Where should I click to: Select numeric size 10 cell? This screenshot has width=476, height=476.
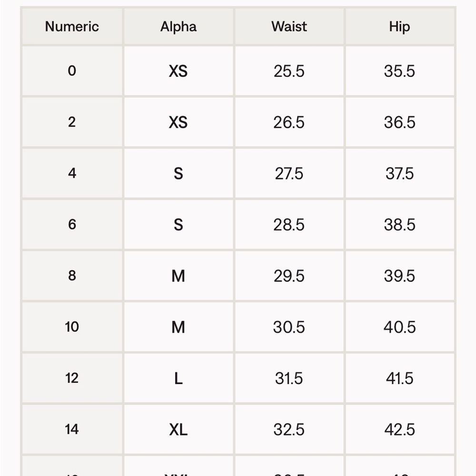pos(72,327)
